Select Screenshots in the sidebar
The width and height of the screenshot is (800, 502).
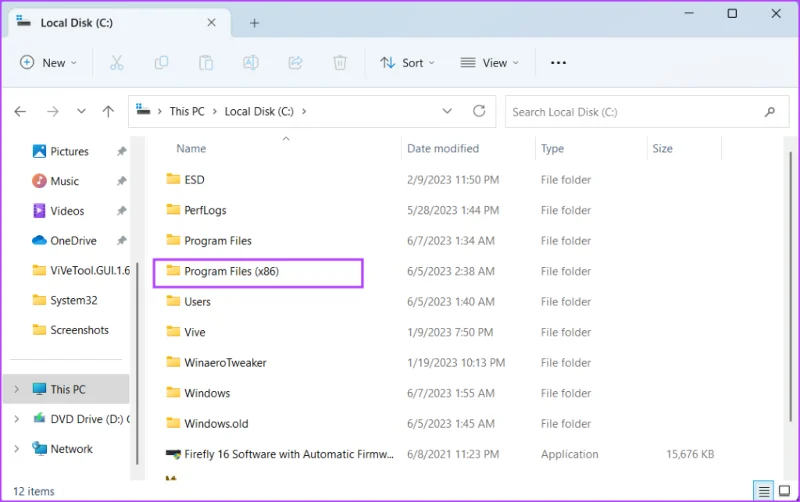point(70,330)
